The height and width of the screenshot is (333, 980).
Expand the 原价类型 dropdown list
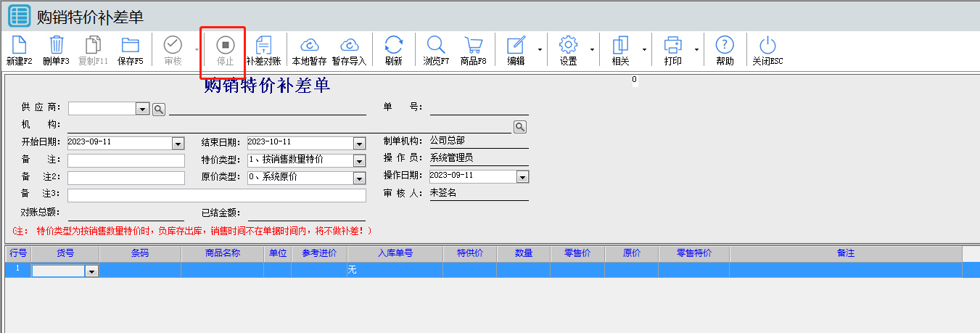coord(359,178)
